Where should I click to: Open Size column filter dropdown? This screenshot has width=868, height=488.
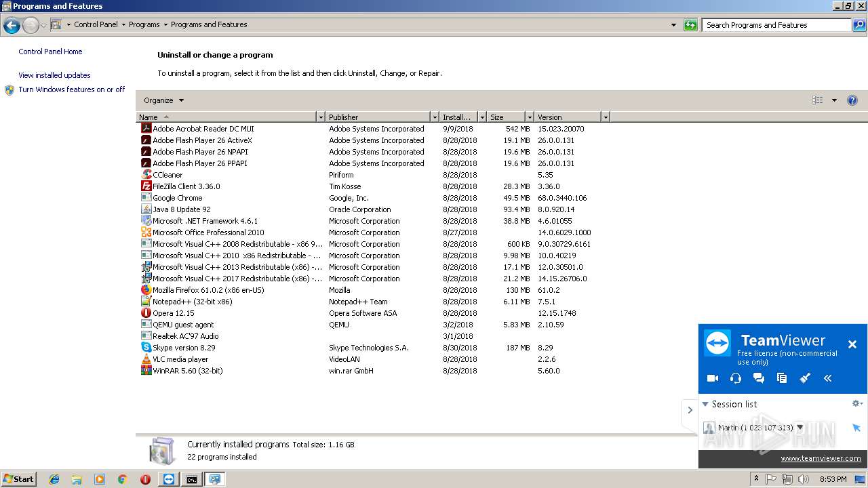point(529,117)
